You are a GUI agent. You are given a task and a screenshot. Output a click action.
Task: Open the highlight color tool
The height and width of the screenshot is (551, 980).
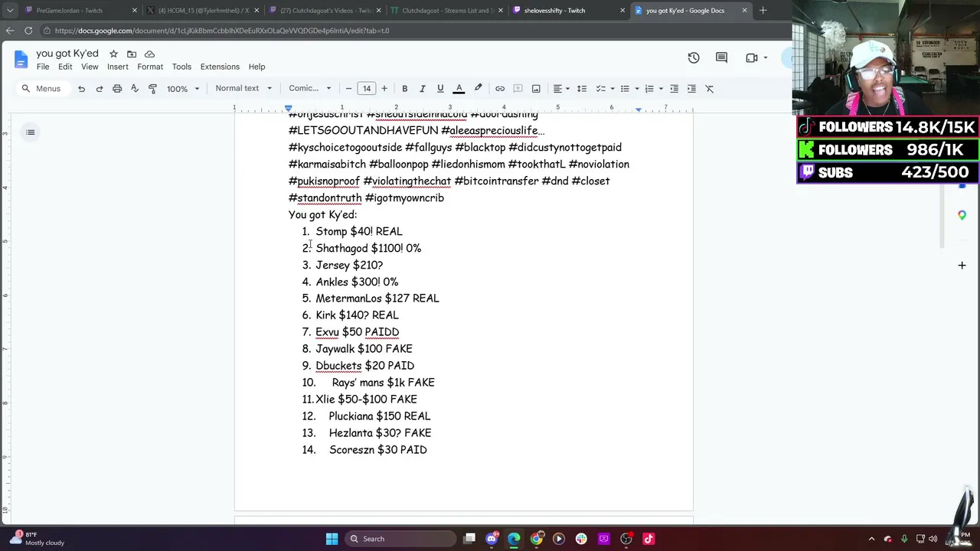click(x=478, y=89)
